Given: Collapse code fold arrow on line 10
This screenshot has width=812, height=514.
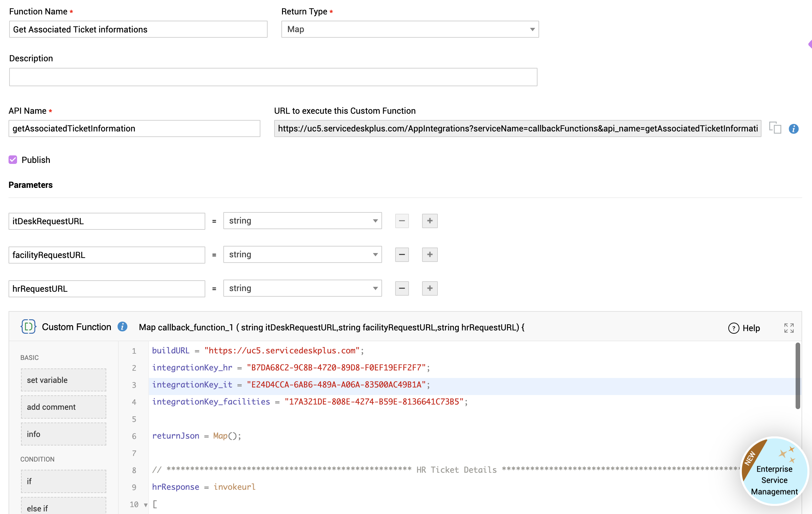Looking at the screenshot, I should [146, 504].
